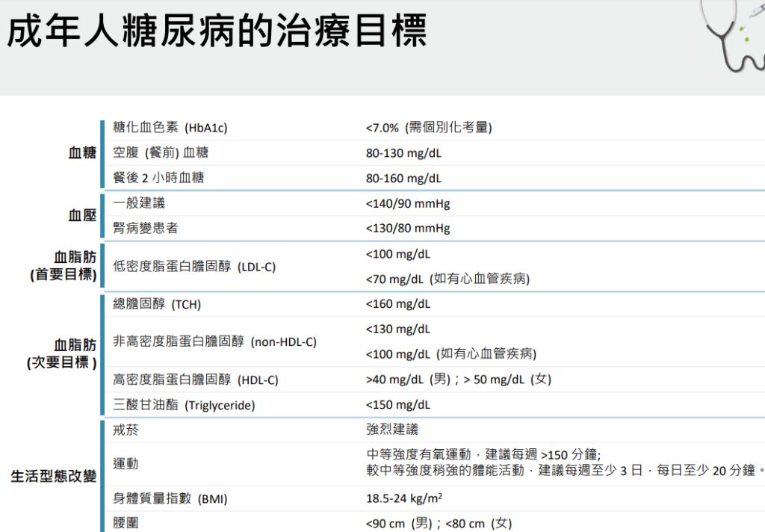The image size is (765, 532).
Task: Select the 血糖 category heading
Action: (x=82, y=153)
